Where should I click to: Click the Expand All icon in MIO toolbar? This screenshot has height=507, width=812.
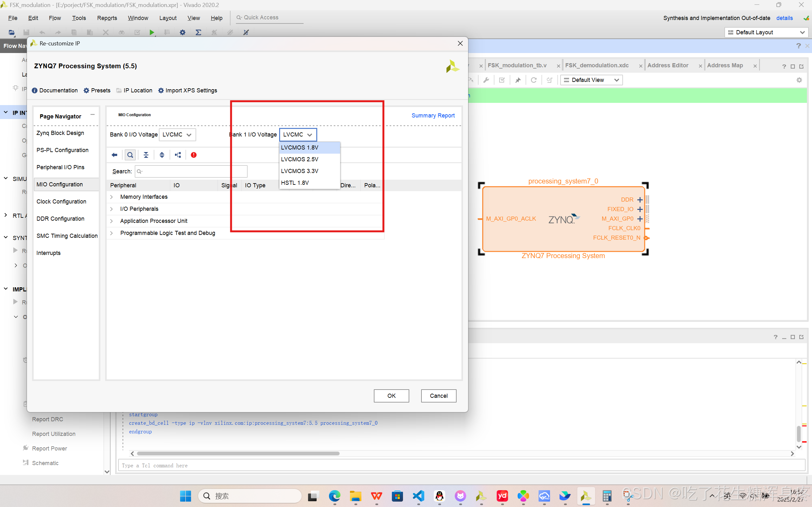(x=162, y=155)
